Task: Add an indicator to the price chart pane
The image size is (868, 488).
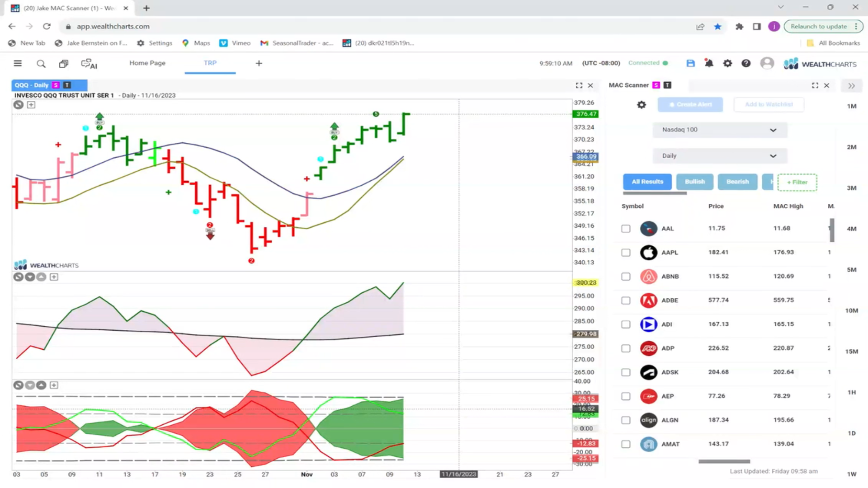Action: [x=31, y=105]
